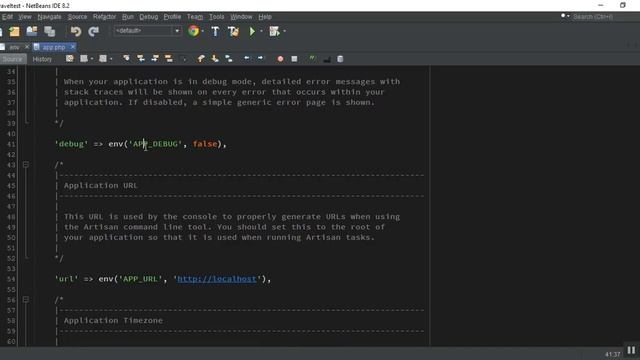The image size is (640, 360).
Task: Follow the http://localhost link in code
Action: [x=217, y=279]
